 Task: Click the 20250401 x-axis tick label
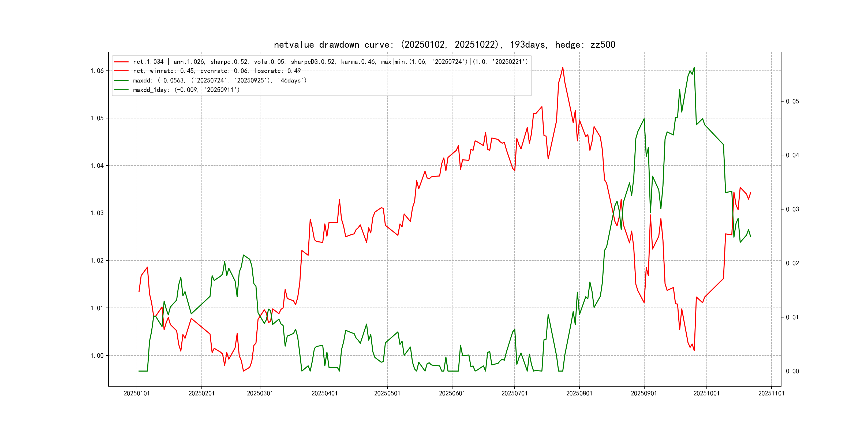click(x=324, y=394)
